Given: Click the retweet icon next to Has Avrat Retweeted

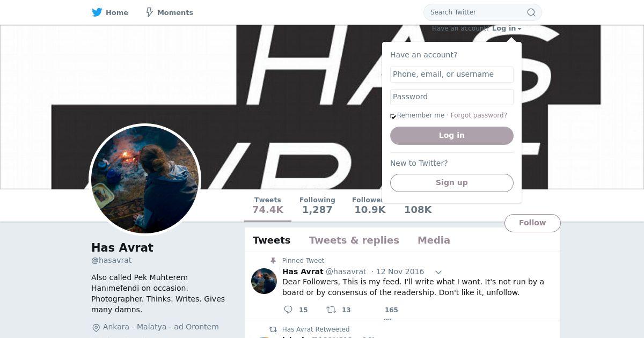Looking at the screenshot, I should pos(273,329).
